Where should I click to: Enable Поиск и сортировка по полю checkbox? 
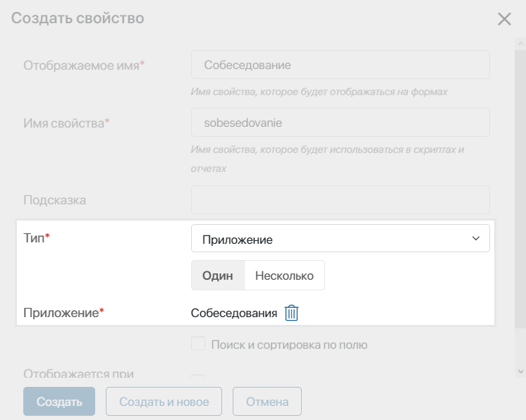point(198,344)
